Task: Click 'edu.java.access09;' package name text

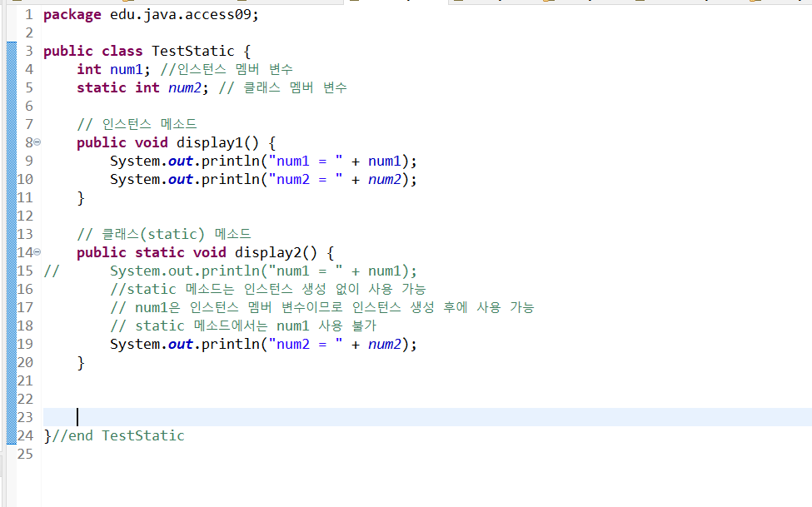Action: [184, 14]
